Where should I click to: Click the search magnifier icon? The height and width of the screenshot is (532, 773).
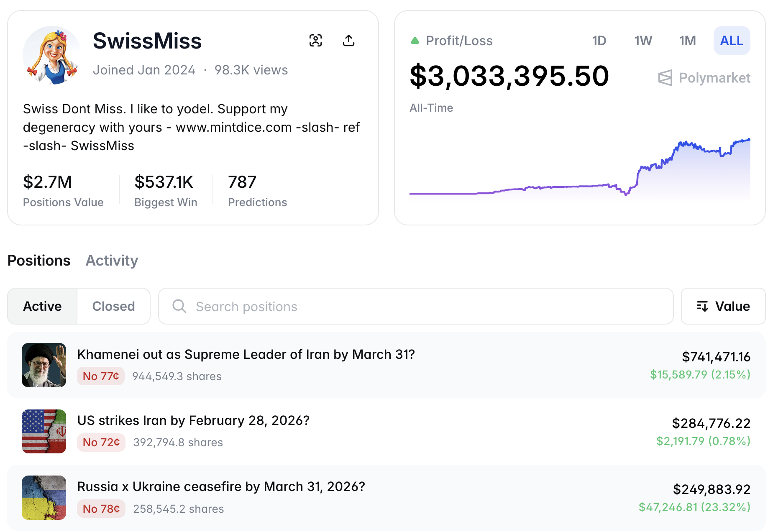coord(179,306)
